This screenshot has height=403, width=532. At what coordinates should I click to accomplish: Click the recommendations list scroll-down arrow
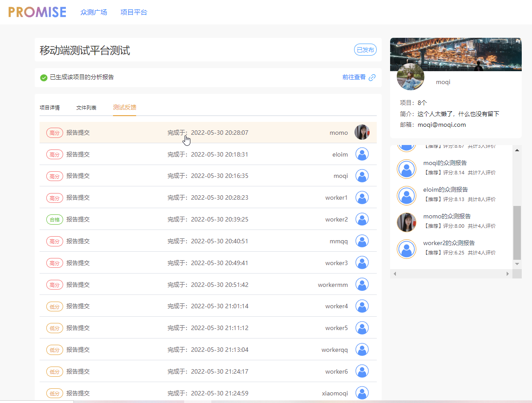[x=517, y=264]
